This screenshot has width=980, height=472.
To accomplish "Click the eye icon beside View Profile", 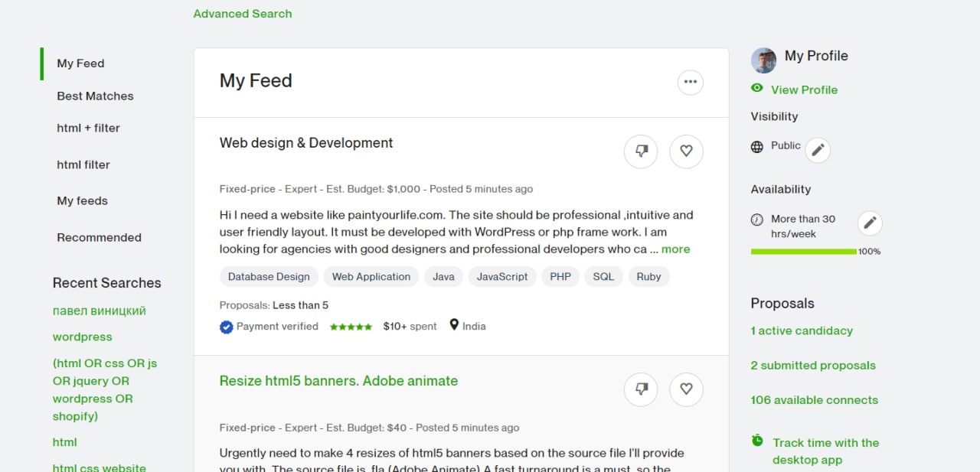I will point(757,89).
